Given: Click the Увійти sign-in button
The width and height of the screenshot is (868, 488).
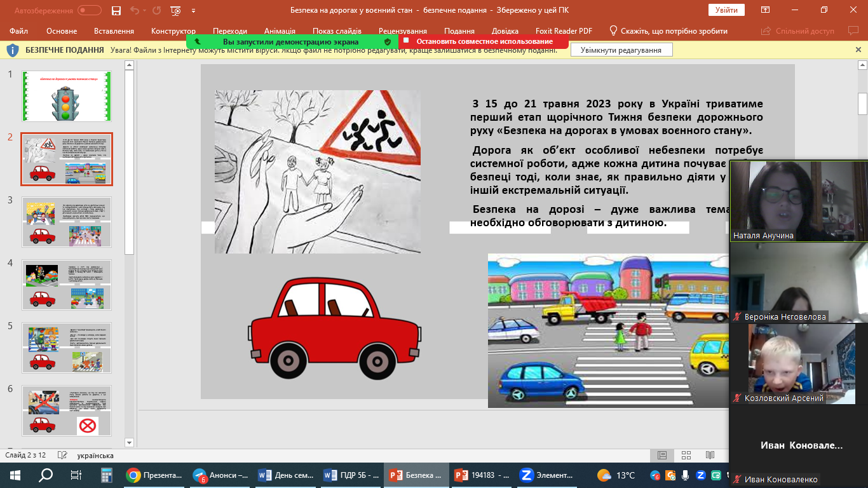Looking at the screenshot, I should pyautogui.click(x=726, y=10).
